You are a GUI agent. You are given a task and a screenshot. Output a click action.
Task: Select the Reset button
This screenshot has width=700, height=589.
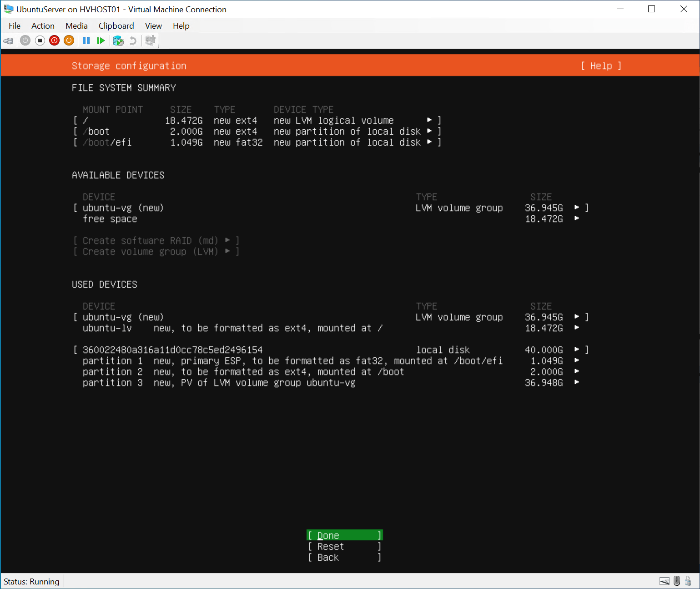coord(345,546)
